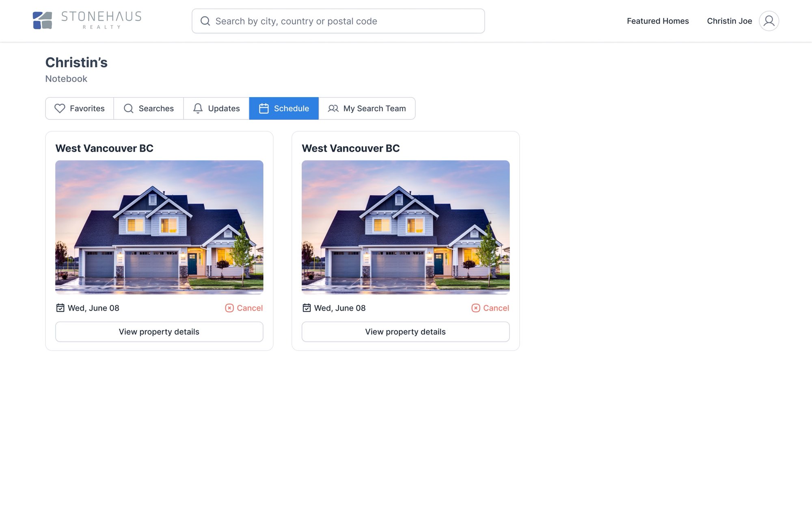Click the Stonehaus Realty logo
This screenshot has width=812, height=508.
coord(87,20)
